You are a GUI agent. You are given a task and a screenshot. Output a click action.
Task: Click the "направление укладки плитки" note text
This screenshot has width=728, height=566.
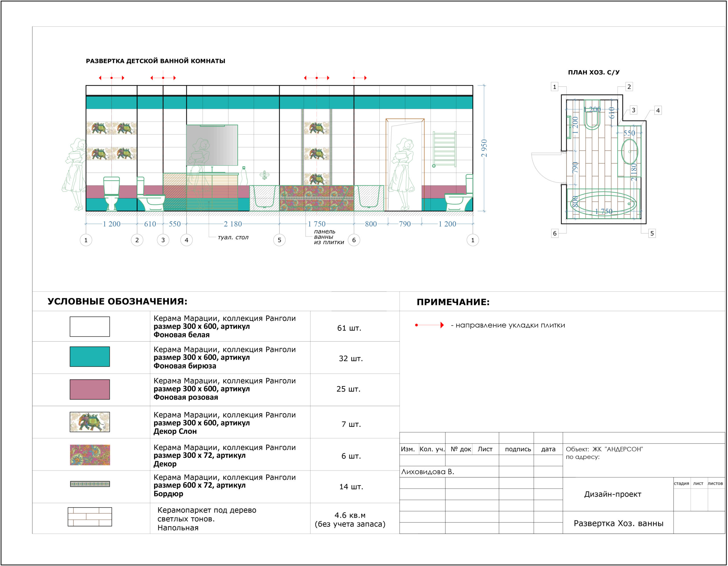pos(510,325)
